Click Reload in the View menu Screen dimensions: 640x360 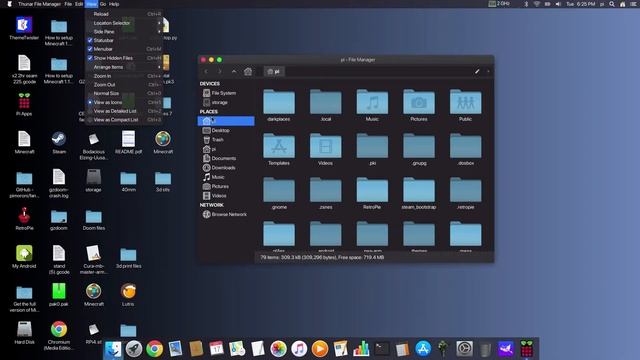pyautogui.click(x=124, y=14)
